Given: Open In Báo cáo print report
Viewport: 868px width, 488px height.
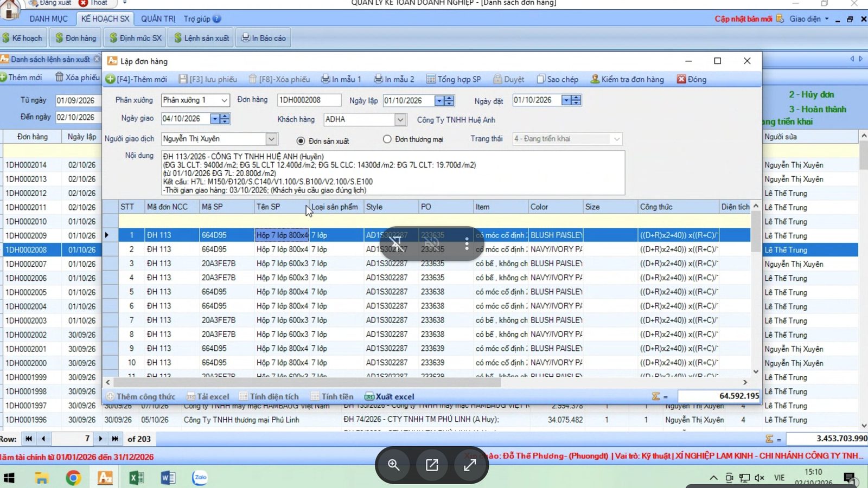Looking at the screenshot, I should tap(263, 38).
